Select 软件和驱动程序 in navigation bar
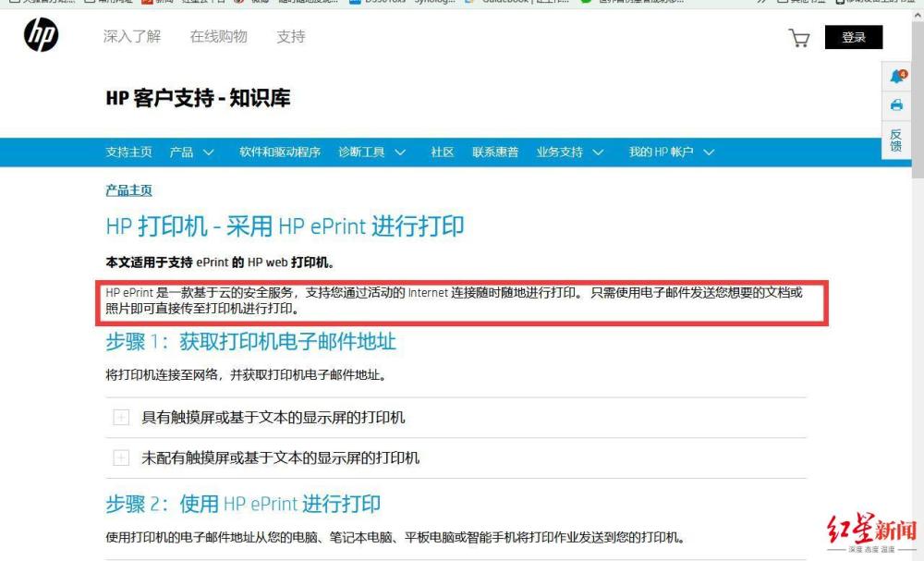 pos(279,152)
